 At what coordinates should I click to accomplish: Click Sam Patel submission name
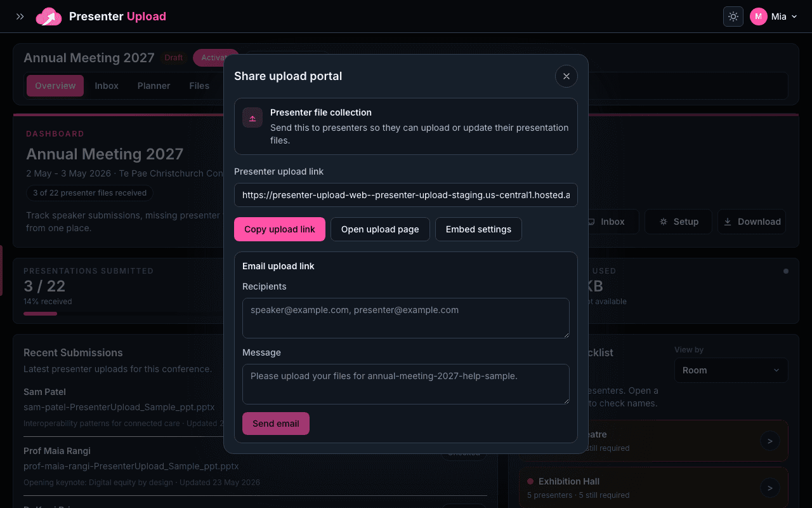coord(44,392)
